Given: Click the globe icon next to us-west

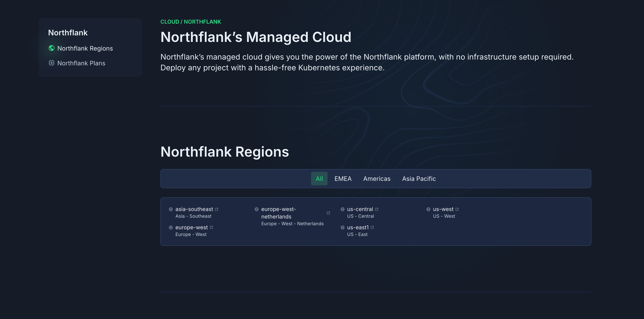Looking at the screenshot, I should 428,209.
